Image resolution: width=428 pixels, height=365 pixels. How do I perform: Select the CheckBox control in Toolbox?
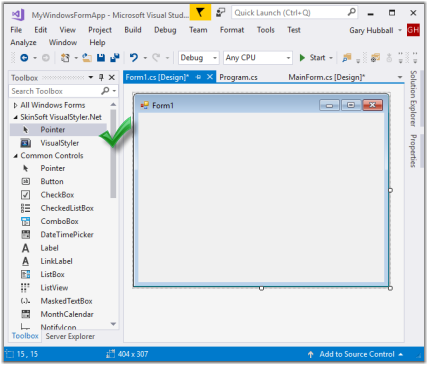(57, 195)
